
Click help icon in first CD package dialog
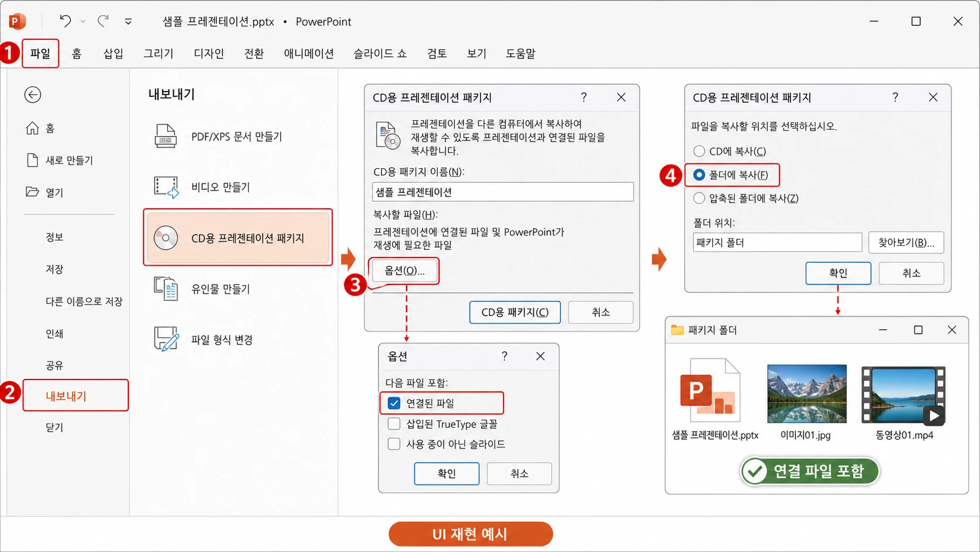coord(584,97)
